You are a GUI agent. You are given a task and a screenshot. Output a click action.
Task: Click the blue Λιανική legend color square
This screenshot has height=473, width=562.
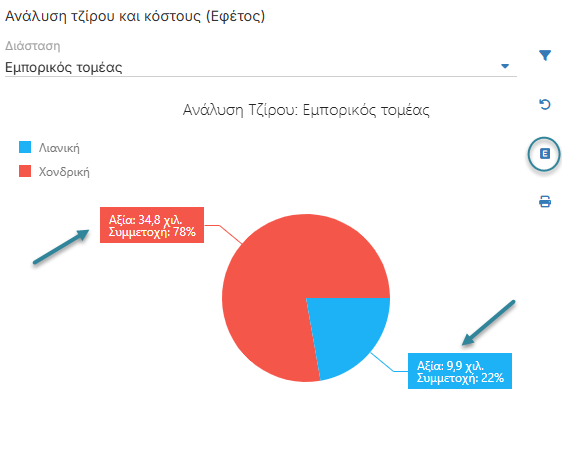pyautogui.click(x=25, y=147)
